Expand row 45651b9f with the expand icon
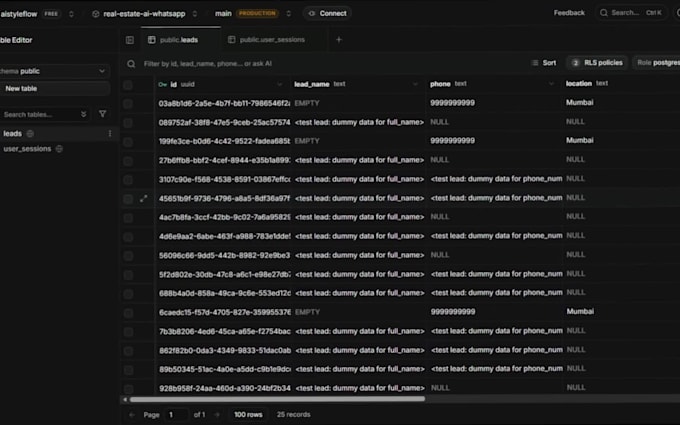Image resolution: width=680 pixels, height=425 pixels. 144,199
